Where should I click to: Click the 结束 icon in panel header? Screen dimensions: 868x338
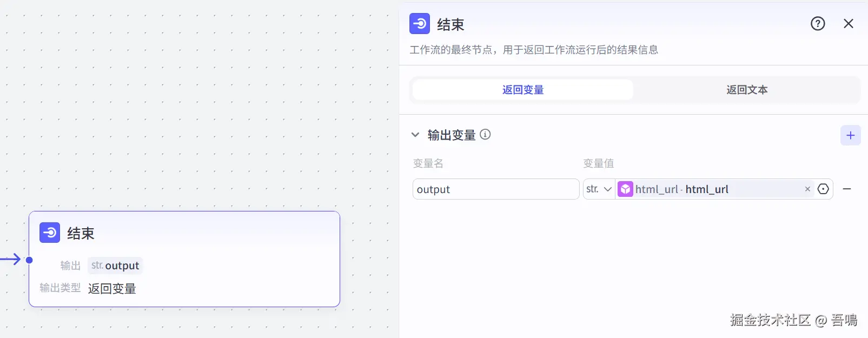coord(420,24)
